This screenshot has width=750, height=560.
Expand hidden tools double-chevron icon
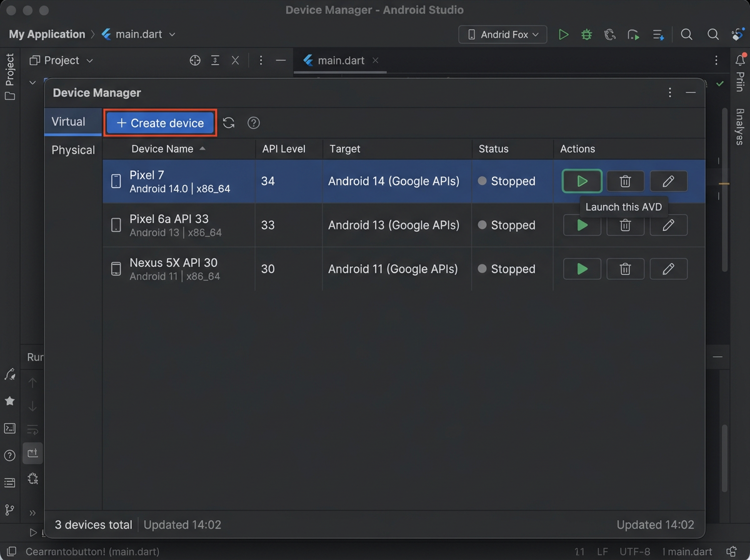32,512
